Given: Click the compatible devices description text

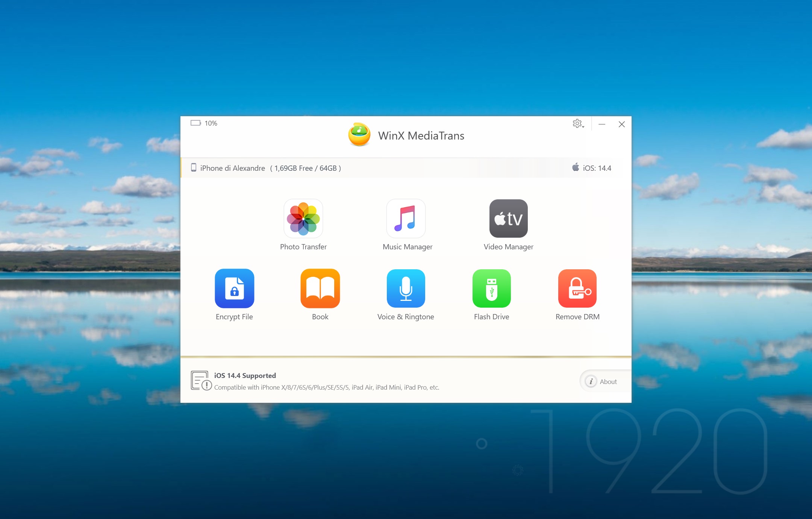Looking at the screenshot, I should pos(327,387).
